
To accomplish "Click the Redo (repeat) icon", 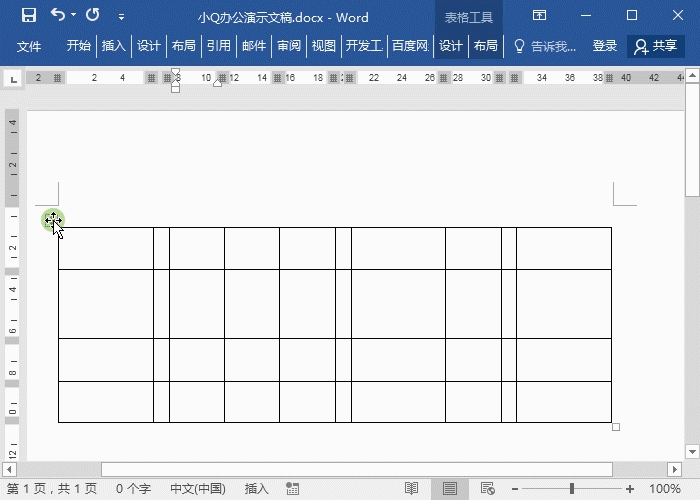I will point(93,15).
